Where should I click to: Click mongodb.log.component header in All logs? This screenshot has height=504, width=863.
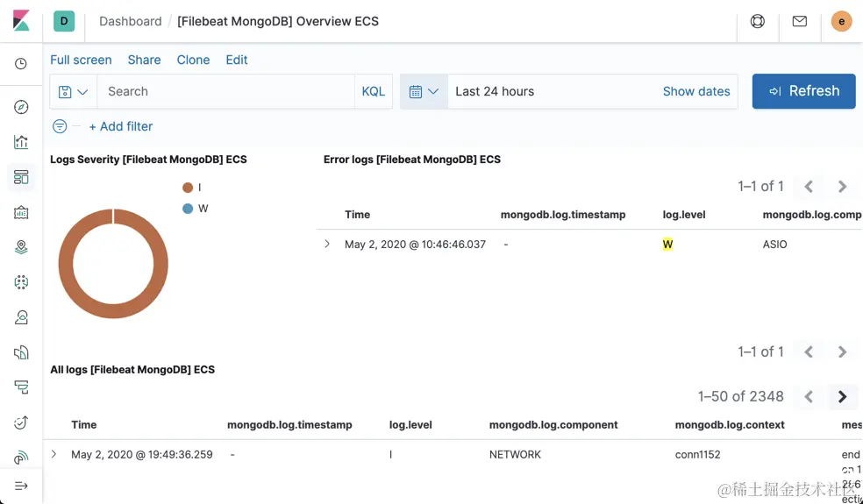tap(553, 425)
